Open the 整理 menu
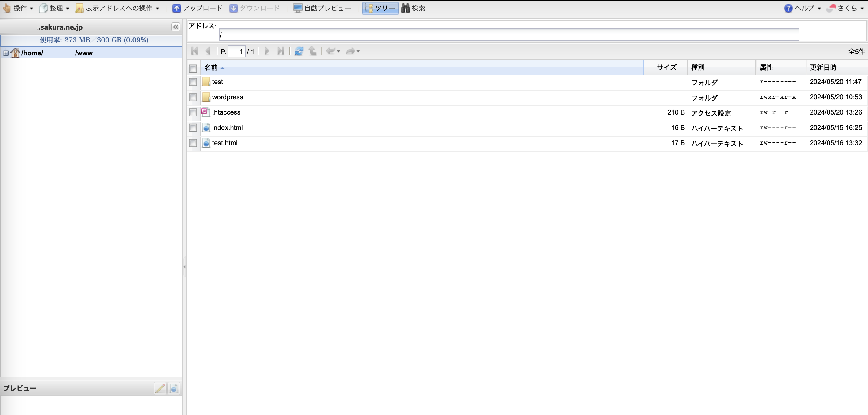 (54, 8)
